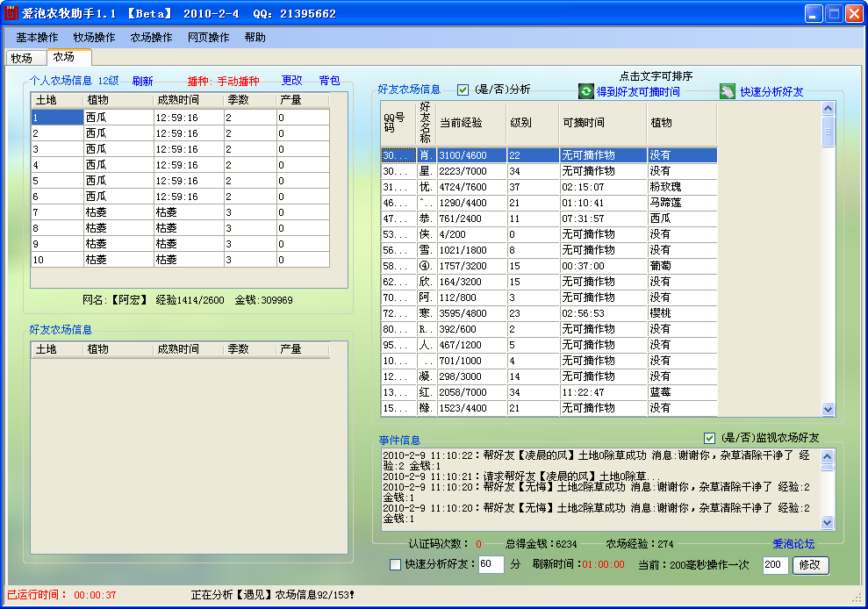Sort friends by 可摘时间 column header
Image resolution: width=868 pixels, height=609 pixels.
pos(603,123)
